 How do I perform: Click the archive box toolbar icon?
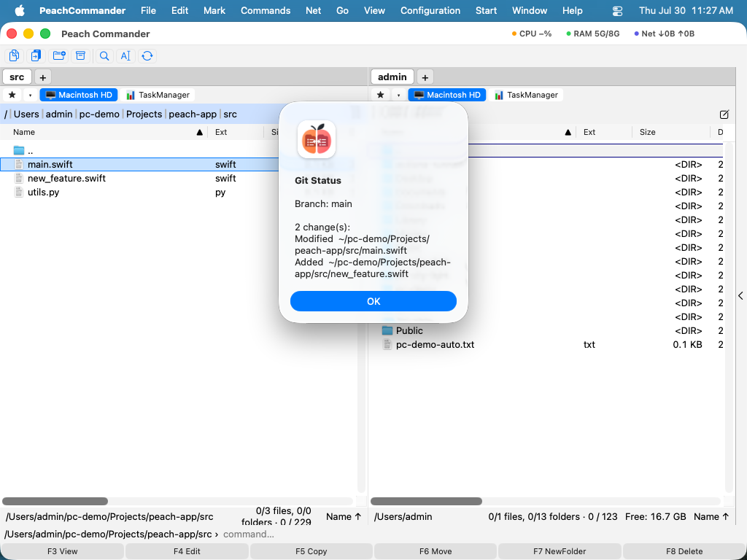tap(81, 55)
